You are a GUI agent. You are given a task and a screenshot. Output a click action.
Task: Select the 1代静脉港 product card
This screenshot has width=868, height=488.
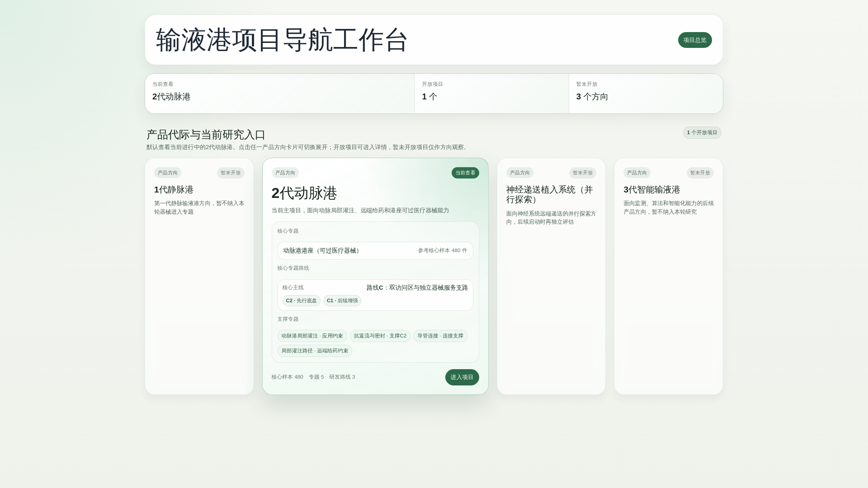point(199,276)
